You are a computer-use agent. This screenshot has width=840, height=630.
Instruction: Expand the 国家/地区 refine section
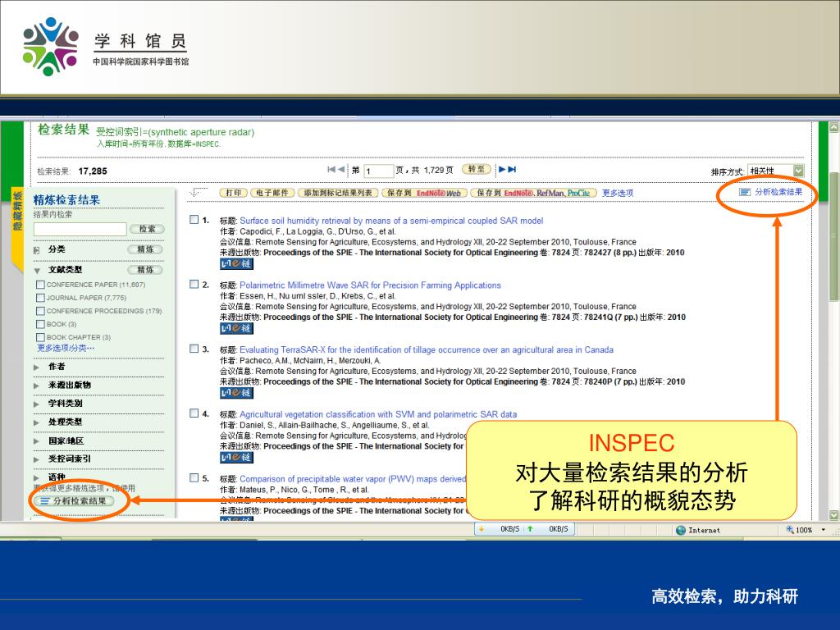click(x=36, y=441)
